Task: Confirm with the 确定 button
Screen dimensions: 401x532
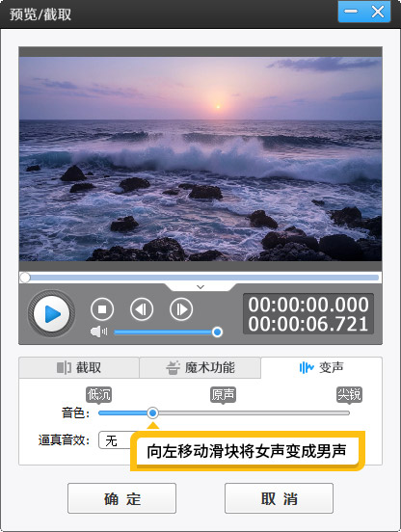Action: (121, 498)
